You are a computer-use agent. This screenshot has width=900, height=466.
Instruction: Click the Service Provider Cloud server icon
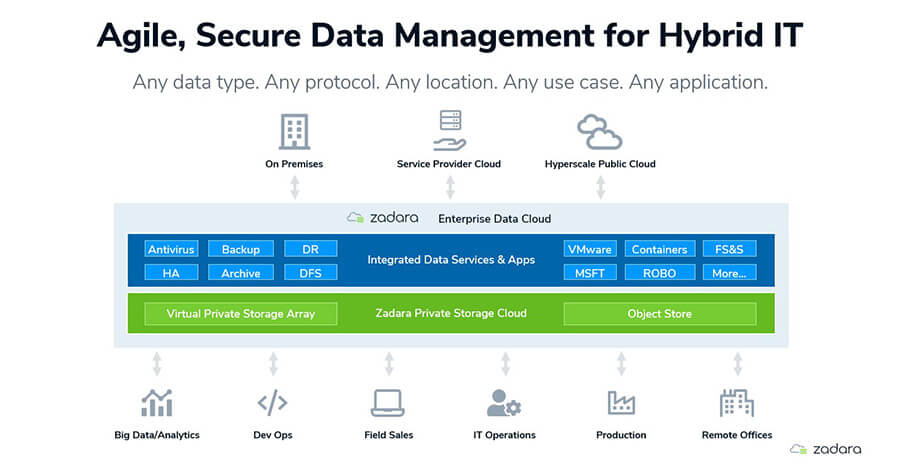pyautogui.click(x=449, y=130)
